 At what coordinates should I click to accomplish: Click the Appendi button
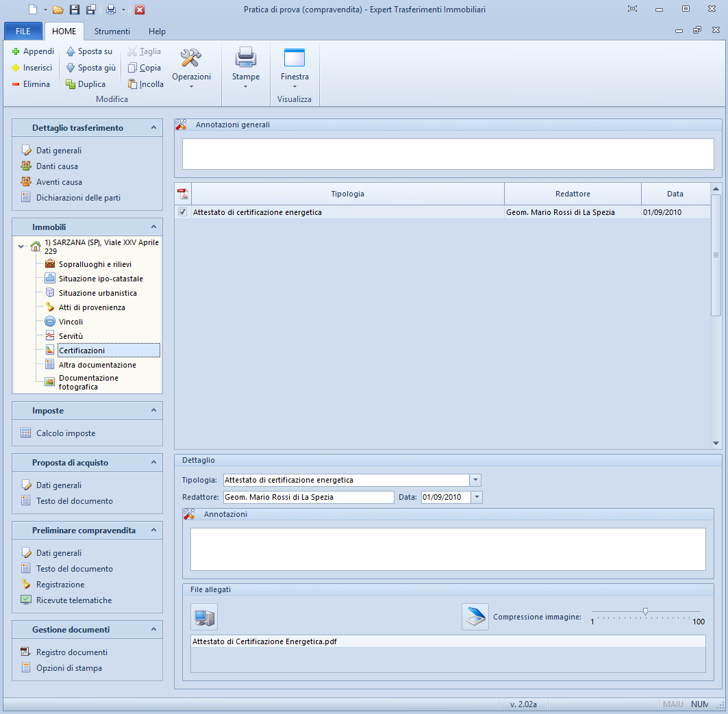coord(33,51)
